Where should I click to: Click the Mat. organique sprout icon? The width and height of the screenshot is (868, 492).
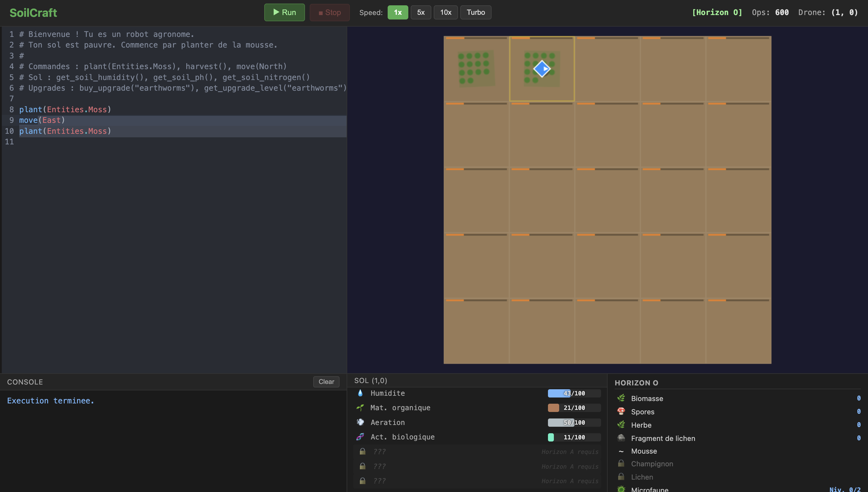(360, 408)
